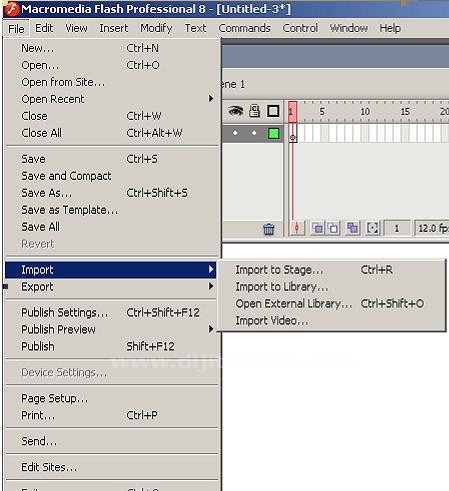The width and height of the screenshot is (449, 491).
Task: Open the Insert menu
Action: 114,28
